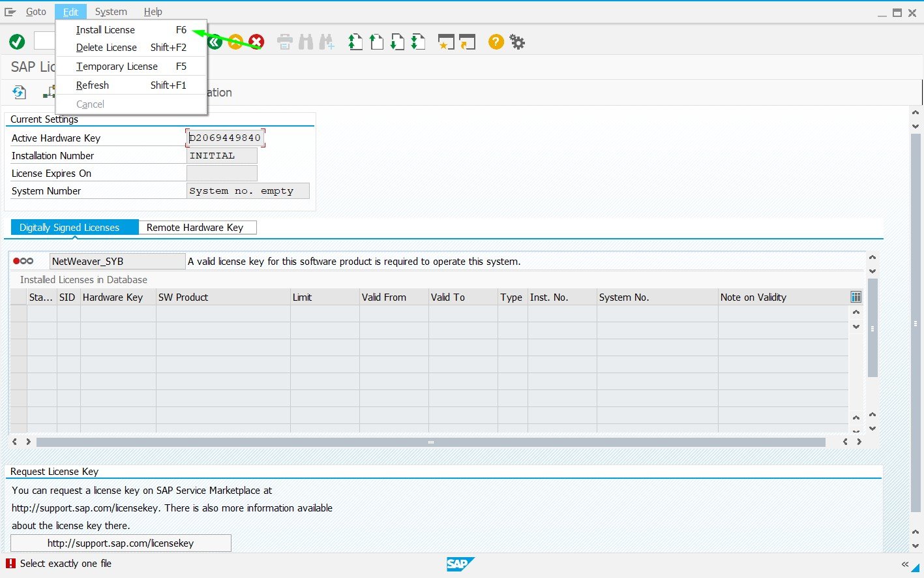Open the table column configuration icon
Viewport: 924px width, 578px height.
[x=856, y=297]
